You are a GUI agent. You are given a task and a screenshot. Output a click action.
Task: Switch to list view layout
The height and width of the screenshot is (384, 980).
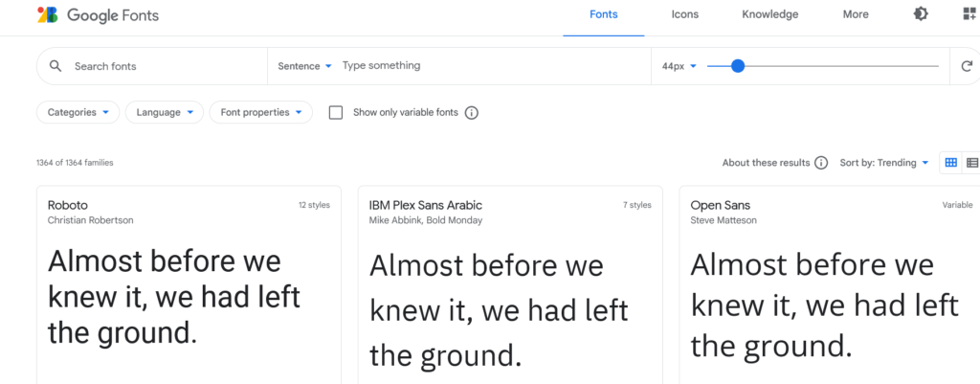pos(971,163)
